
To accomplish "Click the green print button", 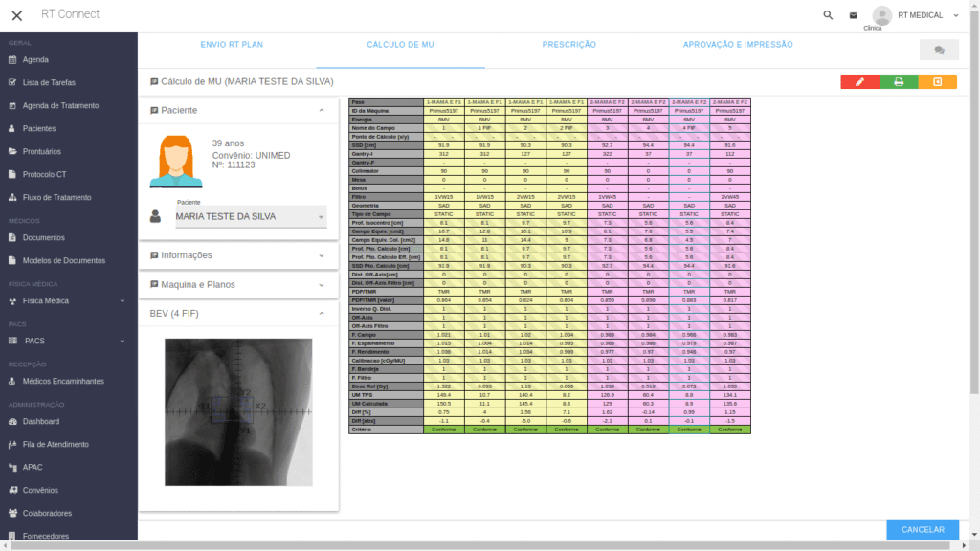I will pos(899,82).
